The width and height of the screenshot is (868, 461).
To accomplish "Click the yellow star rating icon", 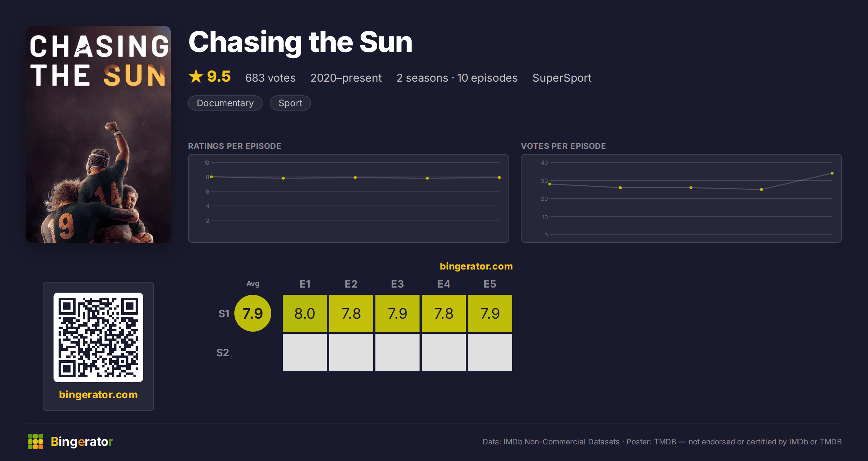I will [x=196, y=76].
